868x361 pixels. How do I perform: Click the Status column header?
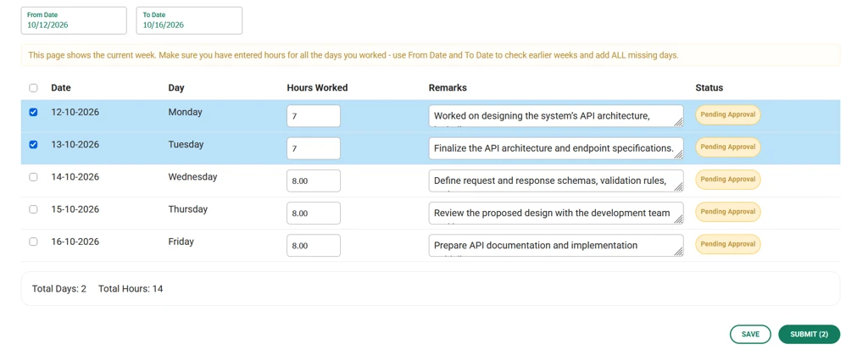[709, 88]
